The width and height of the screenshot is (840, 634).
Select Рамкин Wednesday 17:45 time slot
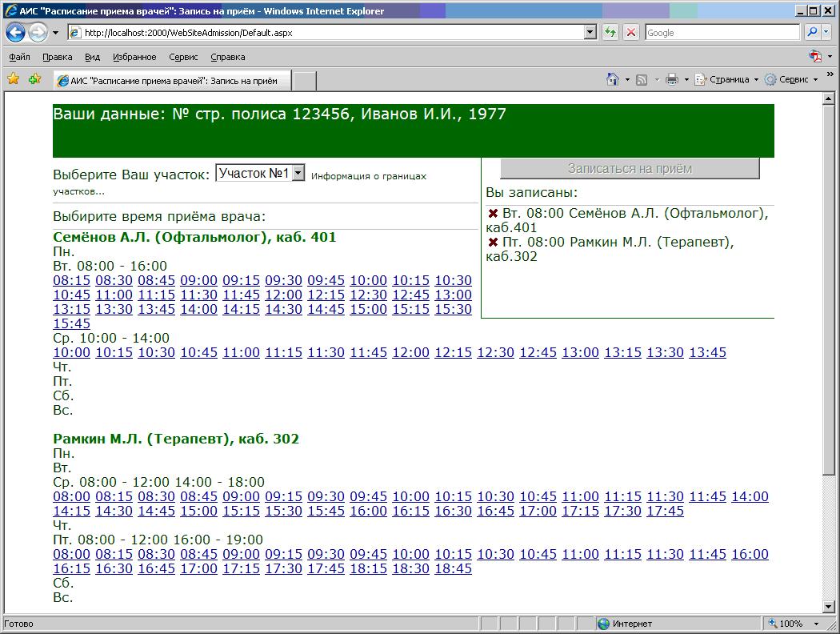pyautogui.click(x=665, y=512)
